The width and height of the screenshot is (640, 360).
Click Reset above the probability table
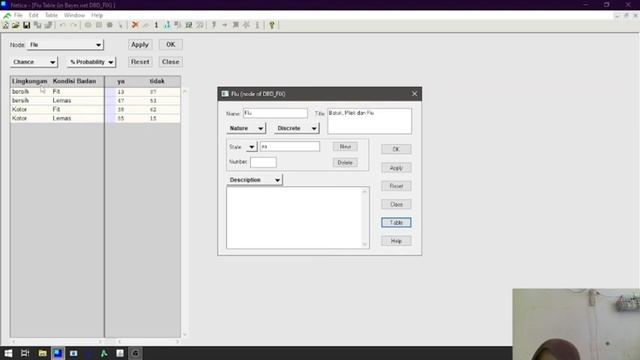point(140,62)
